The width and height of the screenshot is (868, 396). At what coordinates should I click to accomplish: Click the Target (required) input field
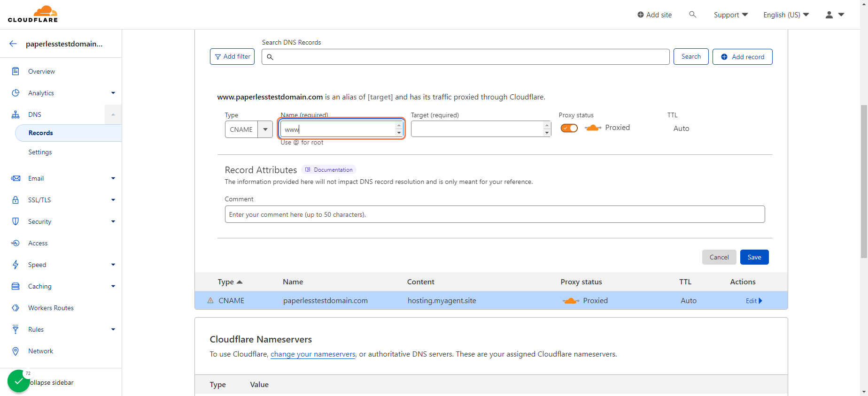tap(481, 129)
